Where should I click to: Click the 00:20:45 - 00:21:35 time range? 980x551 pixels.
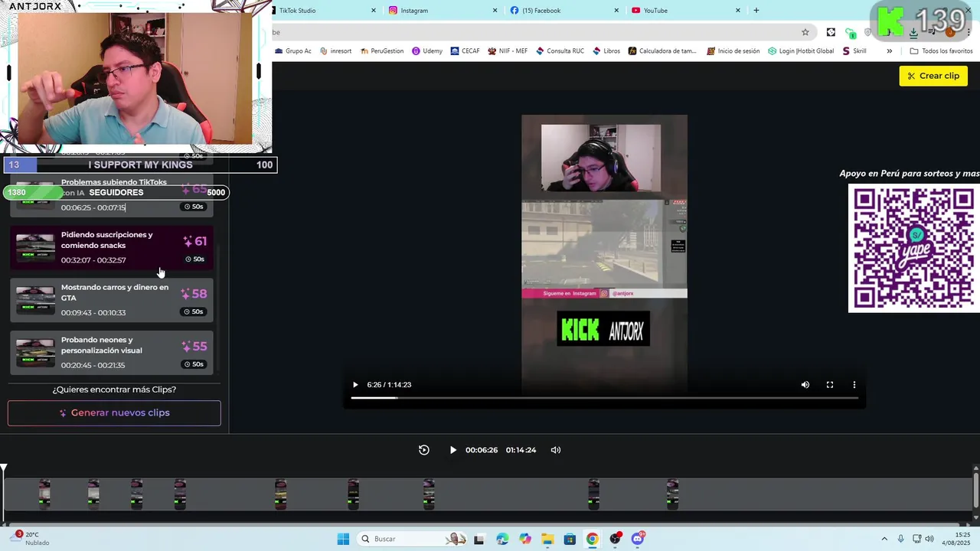[x=93, y=365]
